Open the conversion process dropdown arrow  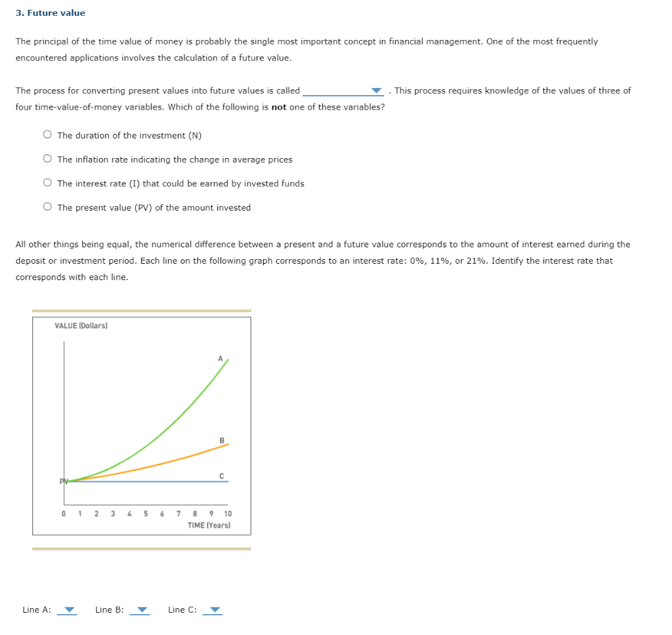pos(376,91)
